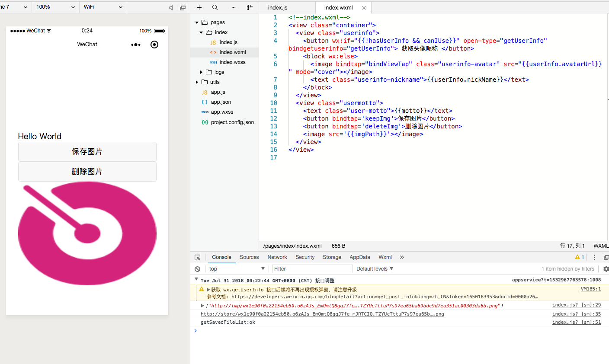Click the 删除图片 button in simulator
Viewport: 609px width, 364px height.
[87, 172]
